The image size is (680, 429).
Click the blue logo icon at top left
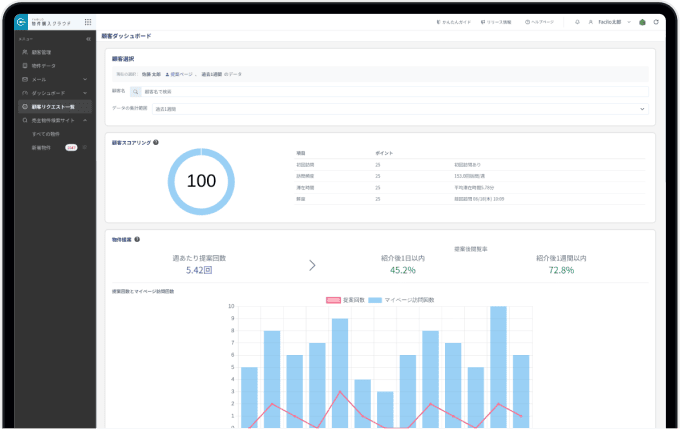(x=21, y=22)
